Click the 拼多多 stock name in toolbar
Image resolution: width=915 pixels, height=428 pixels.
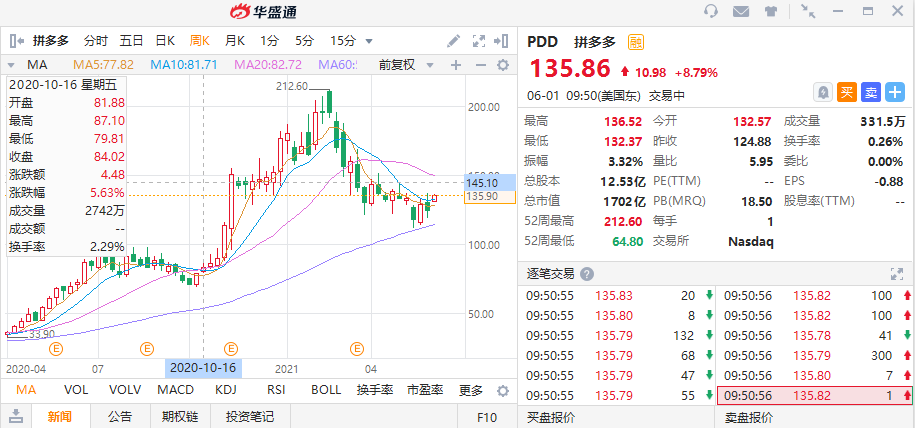[51, 41]
